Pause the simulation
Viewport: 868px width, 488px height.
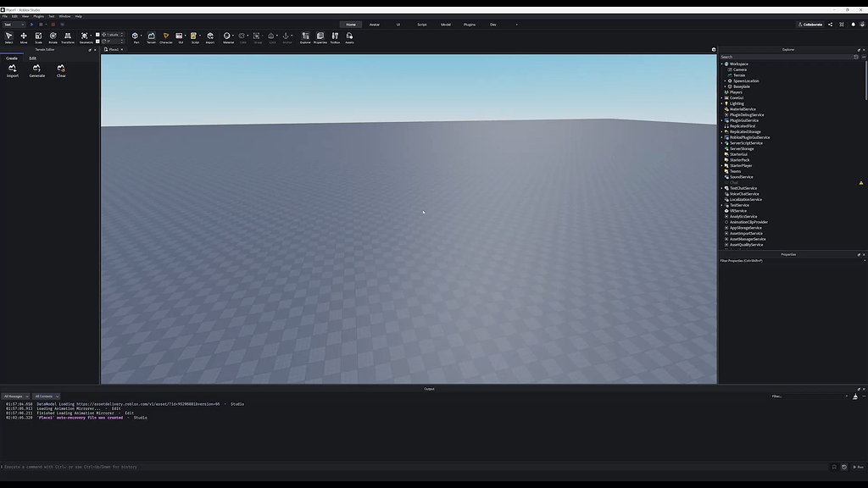click(41, 25)
